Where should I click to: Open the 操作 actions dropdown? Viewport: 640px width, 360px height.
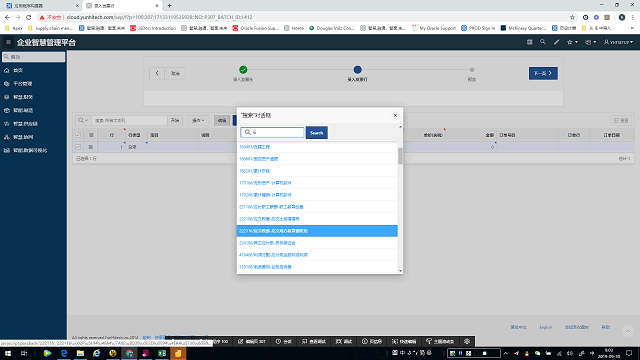(x=198, y=120)
